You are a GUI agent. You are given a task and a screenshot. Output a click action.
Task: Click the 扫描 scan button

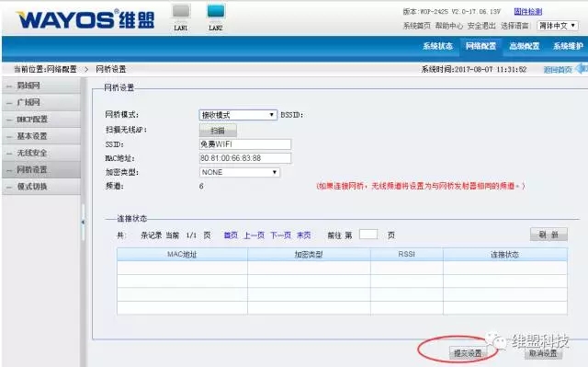(218, 131)
